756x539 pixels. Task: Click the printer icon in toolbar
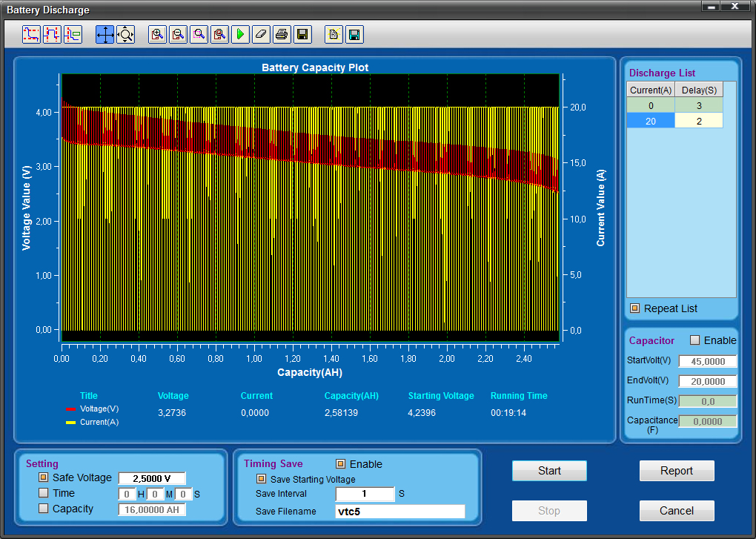282,34
